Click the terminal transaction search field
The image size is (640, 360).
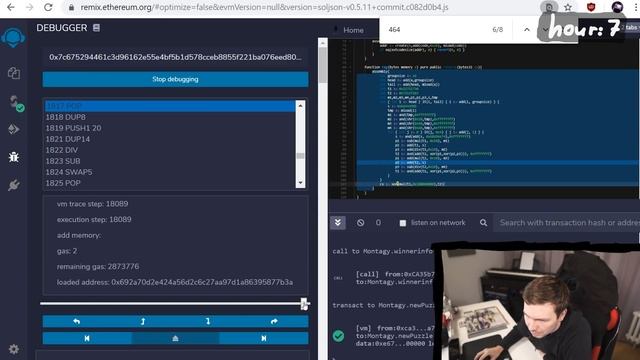(x=567, y=223)
